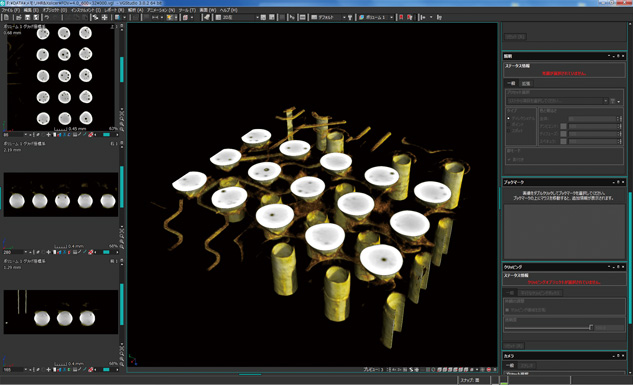Image resolution: width=634 pixels, height=386 pixels.
Task: Select the ポイント light type radio button
Action: point(508,124)
